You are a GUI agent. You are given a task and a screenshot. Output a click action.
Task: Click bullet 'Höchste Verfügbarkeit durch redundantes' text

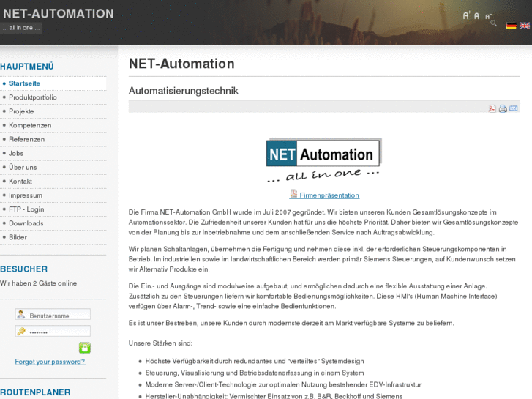255,362
